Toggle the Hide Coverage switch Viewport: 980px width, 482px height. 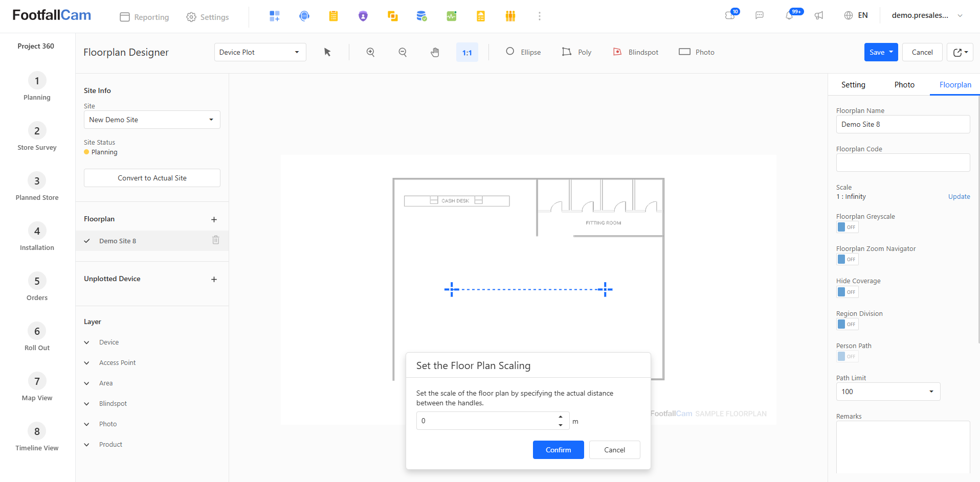(x=848, y=292)
